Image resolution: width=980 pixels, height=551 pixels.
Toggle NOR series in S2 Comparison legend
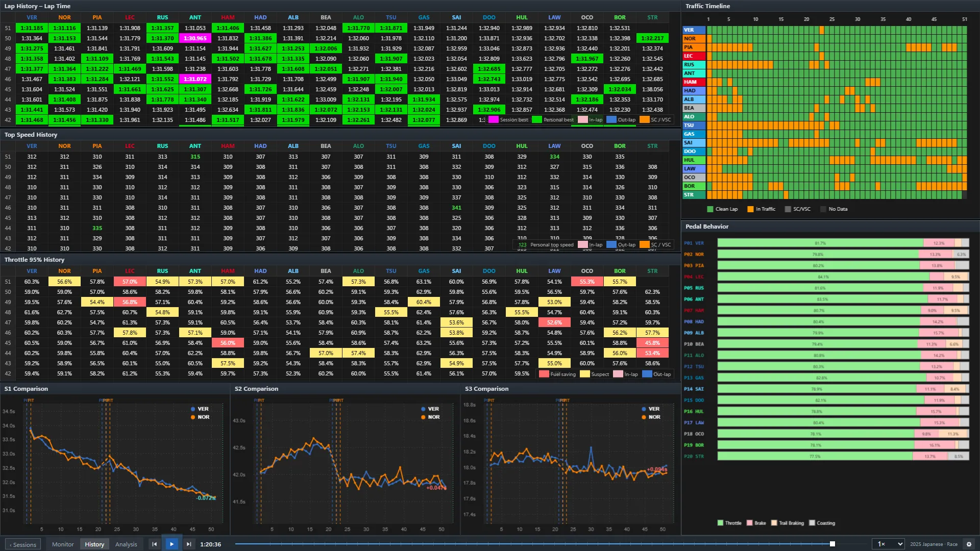click(x=430, y=417)
